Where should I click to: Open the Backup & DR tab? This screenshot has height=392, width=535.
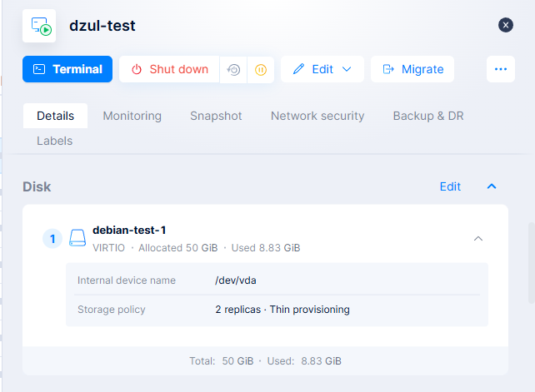[x=428, y=116]
